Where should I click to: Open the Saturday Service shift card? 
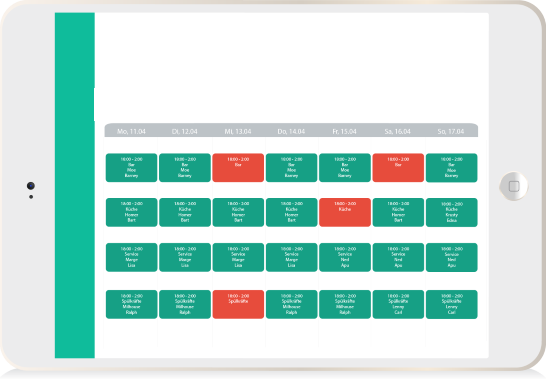[398, 257]
